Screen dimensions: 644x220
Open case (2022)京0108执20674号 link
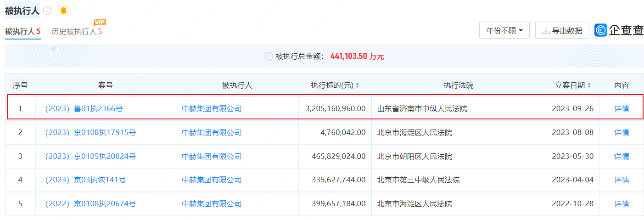[90, 204]
